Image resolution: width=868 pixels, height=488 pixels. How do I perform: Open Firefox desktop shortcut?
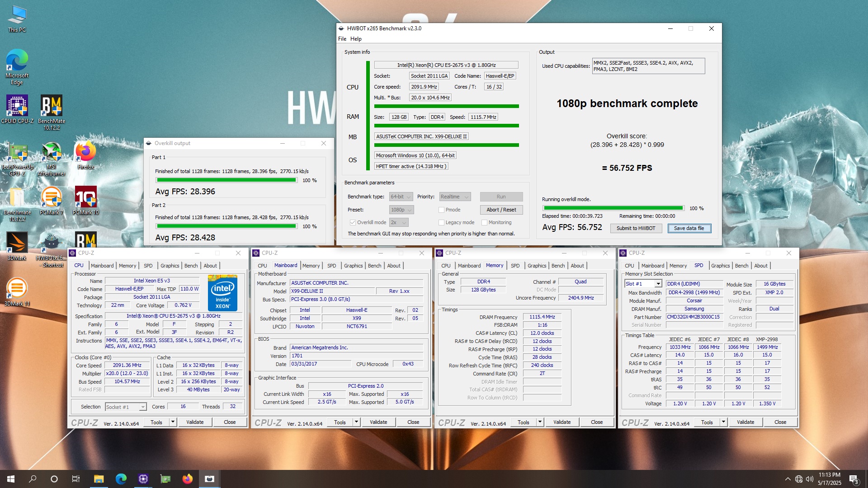pos(86,155)
